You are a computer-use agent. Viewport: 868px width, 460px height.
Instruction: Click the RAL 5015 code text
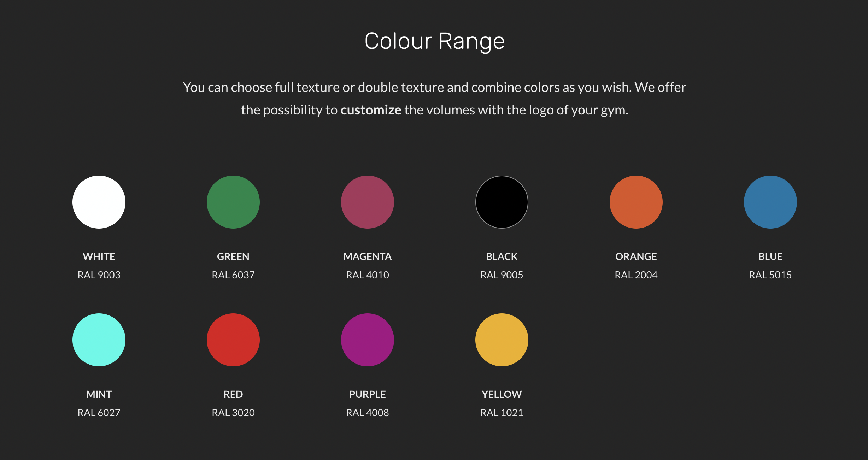[x=770, y=275]
